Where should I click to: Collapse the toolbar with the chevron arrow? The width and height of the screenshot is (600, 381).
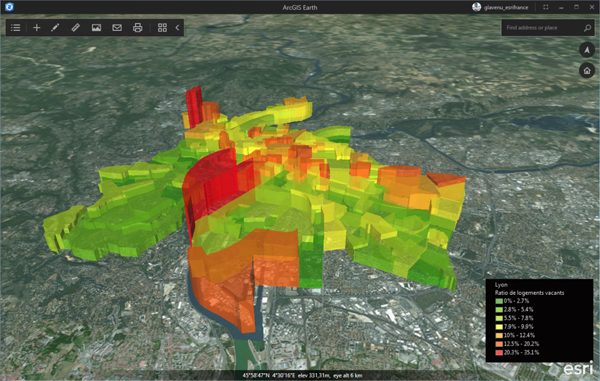[177, 28]
